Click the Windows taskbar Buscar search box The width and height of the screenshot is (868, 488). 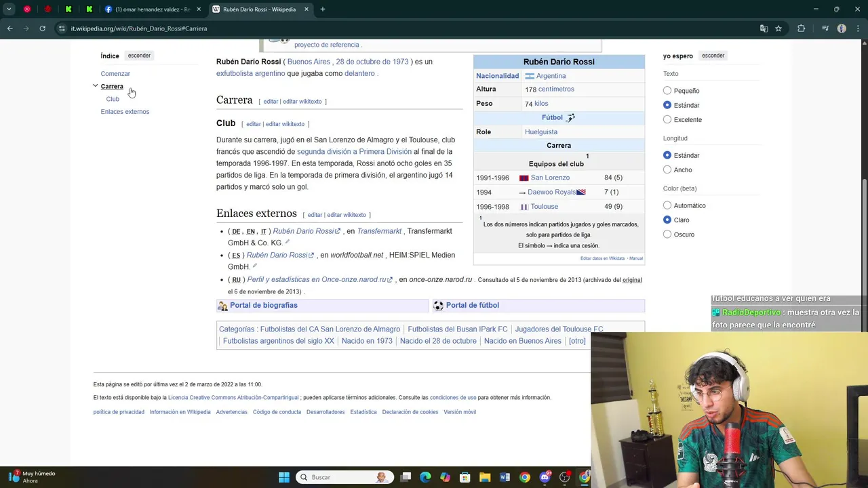(x=343, y=477)
